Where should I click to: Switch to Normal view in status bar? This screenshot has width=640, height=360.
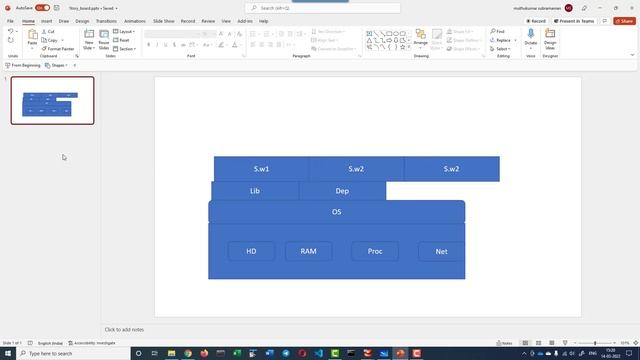(525, 343)
